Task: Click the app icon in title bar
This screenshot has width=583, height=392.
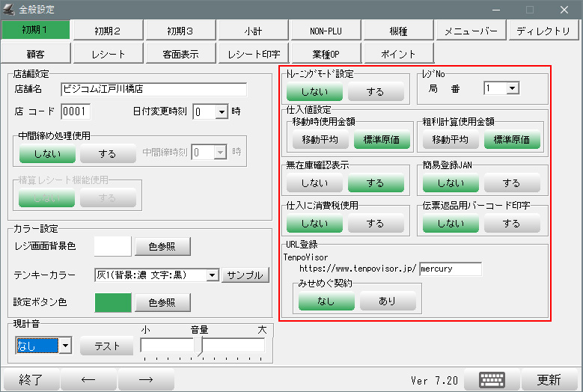Action: (x=10, y=10)
